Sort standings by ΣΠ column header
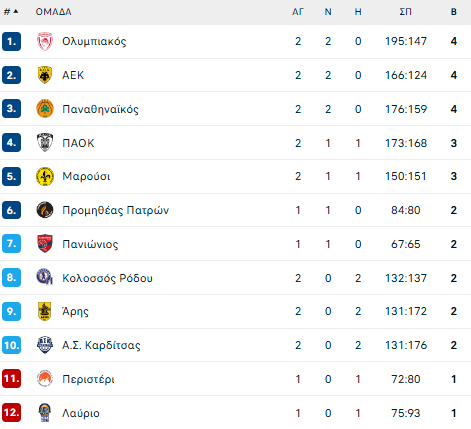 pos(405,12)
